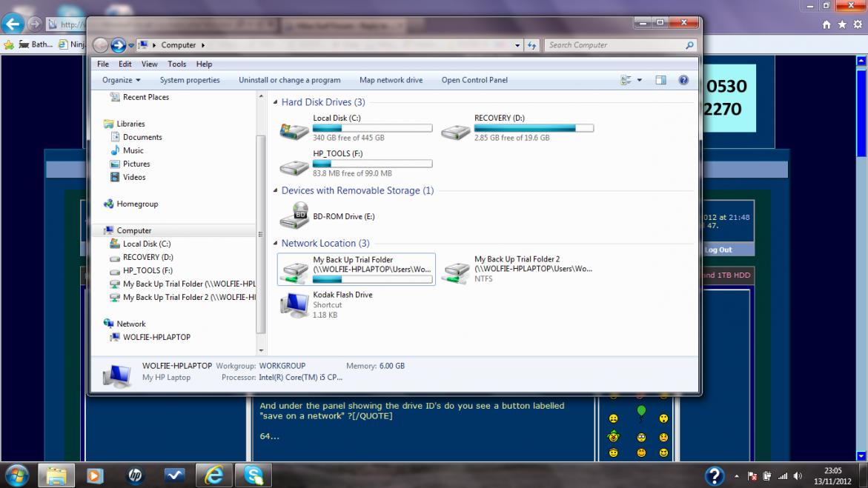868x488 pixels.
Task: Click the Explorer Help question mark icon
Action: pyautogui.click(x=683, y=80)
